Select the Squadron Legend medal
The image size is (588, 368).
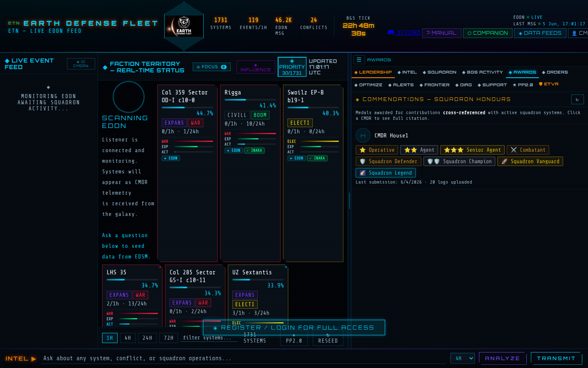click(x=385, y=173)
